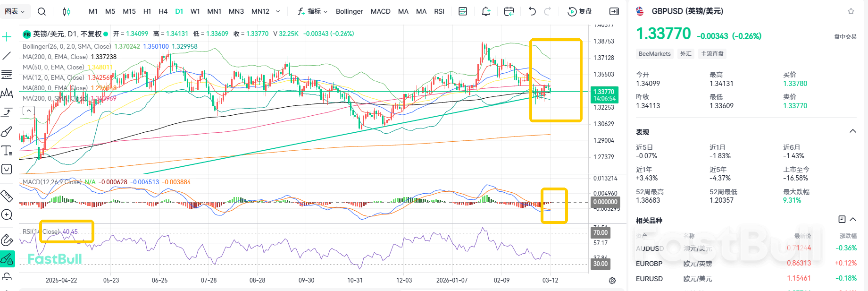Select the trend line drawing tool
The height and width of the screenshot is (291, 868).
7,56
